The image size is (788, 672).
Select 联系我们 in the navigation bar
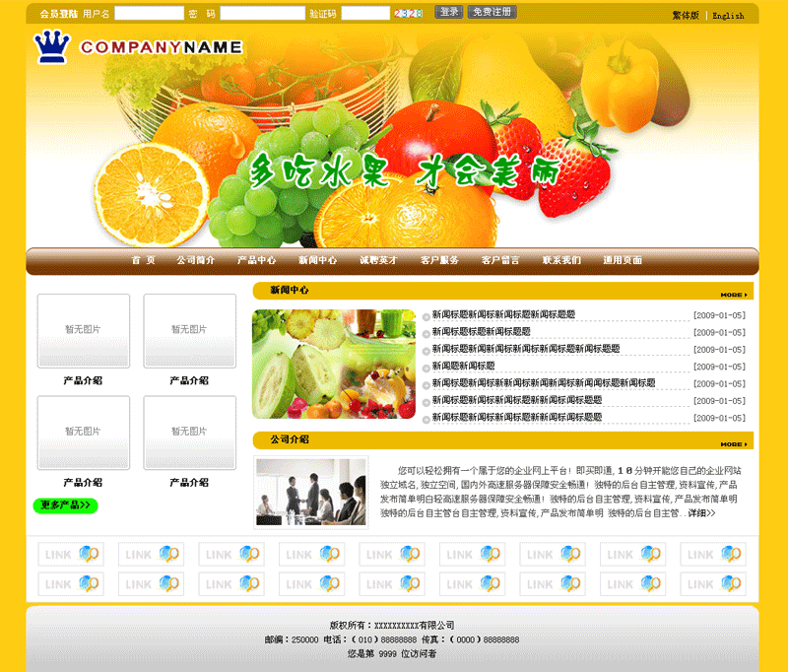click(561, 260)
